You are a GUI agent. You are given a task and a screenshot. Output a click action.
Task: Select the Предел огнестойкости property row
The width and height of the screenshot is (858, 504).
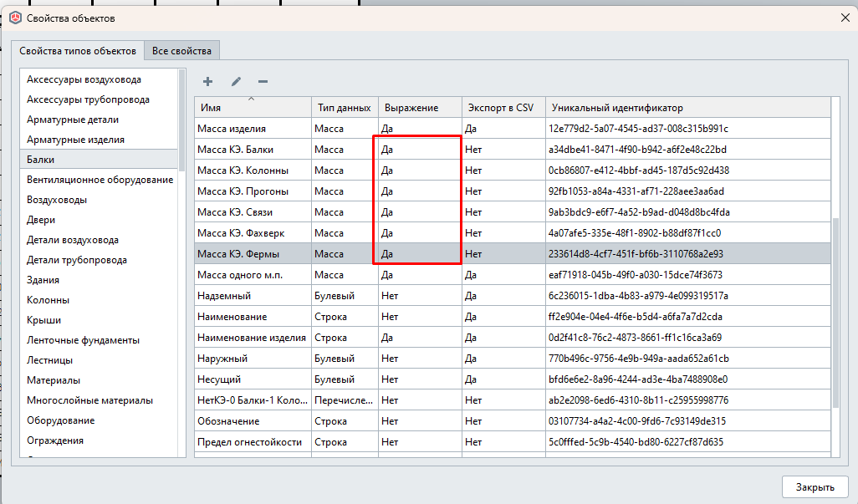512,441
